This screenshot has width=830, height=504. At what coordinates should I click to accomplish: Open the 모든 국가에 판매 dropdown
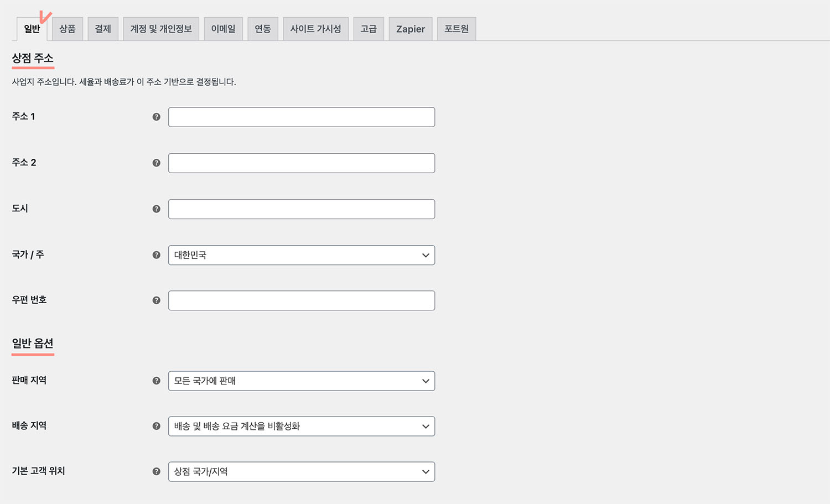click(x=302, y=381)
